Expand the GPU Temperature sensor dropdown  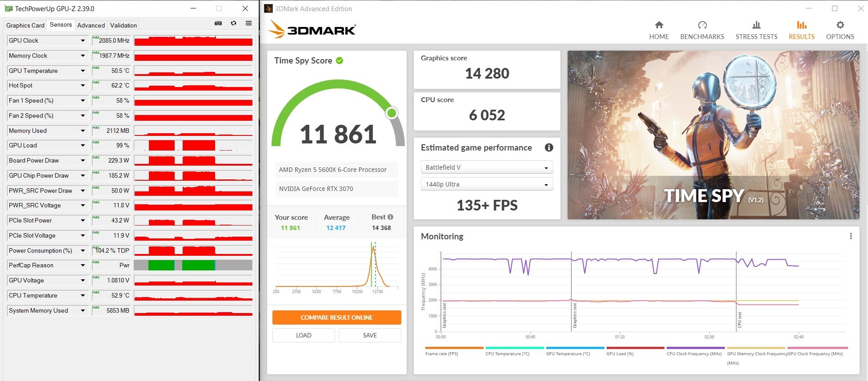pyautogui.click(x=83, y=71)
